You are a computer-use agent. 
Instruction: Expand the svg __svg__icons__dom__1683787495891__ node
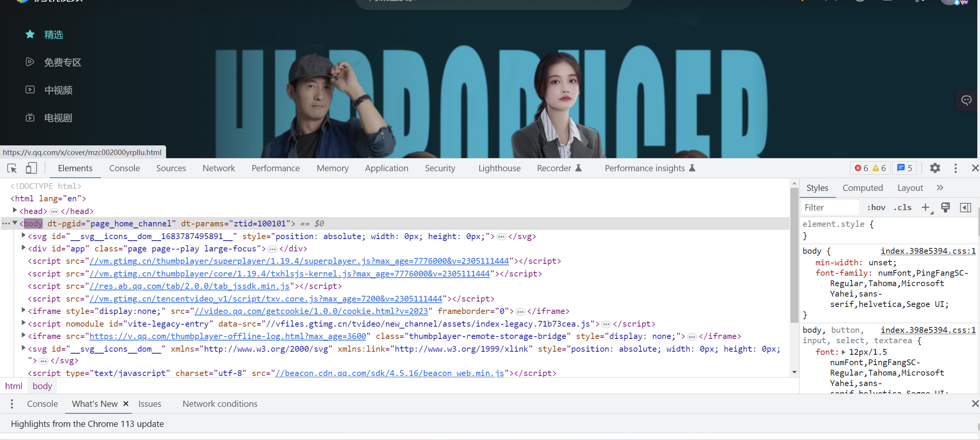coord(24,236)
